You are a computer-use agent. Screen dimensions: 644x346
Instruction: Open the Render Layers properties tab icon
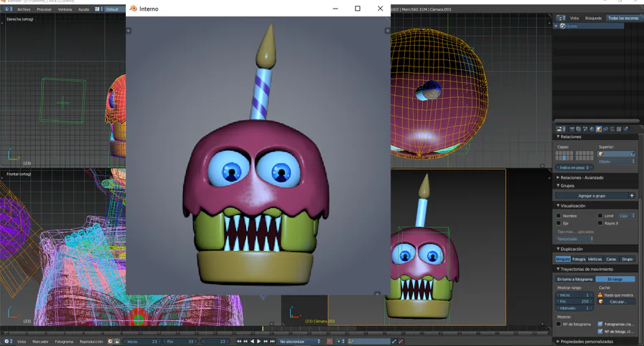coord(578,129)
